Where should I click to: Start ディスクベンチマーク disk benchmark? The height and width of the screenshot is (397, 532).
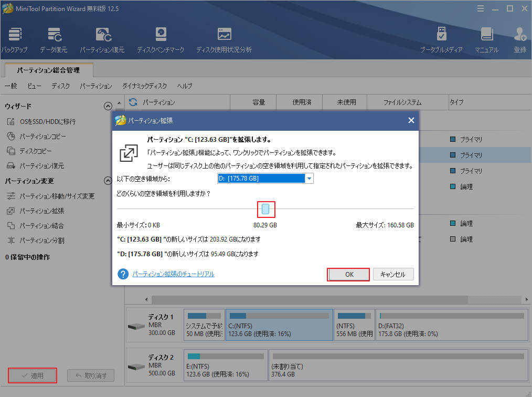pos(161,40)
